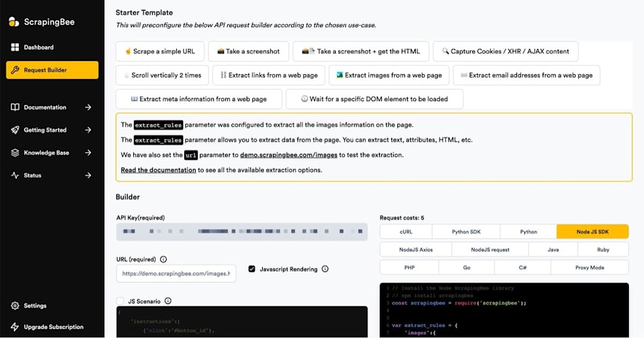Select the C# code tab
The width and height of the screenshot is (644, 338).
[x=523, y=268]
